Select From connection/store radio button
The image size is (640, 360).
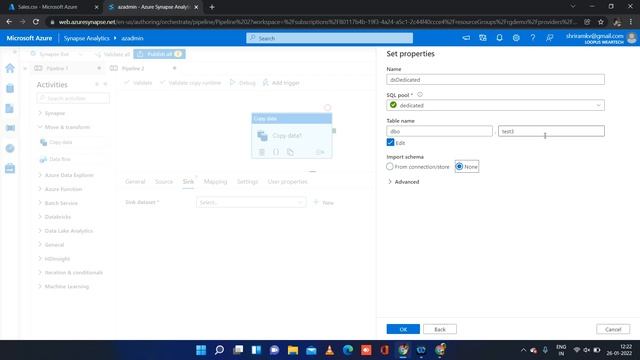[390, 167]
